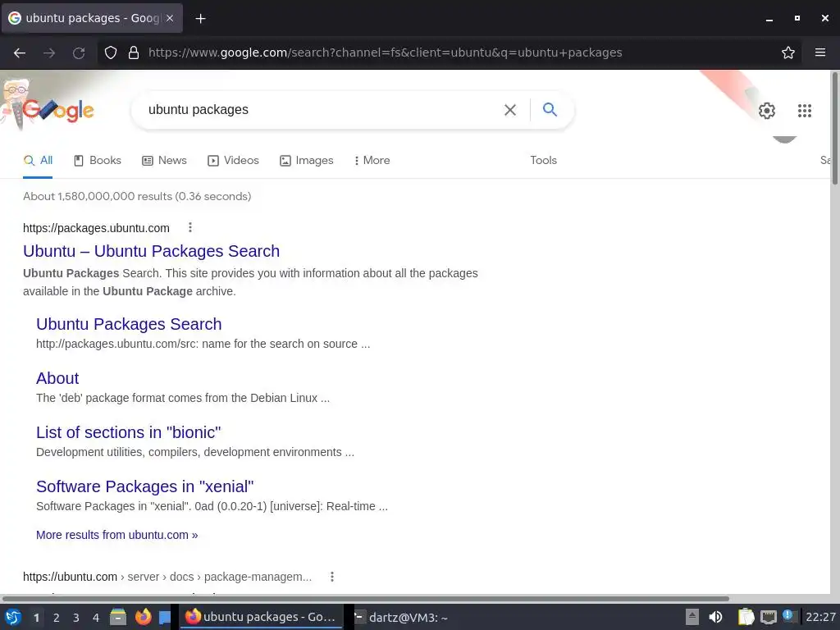Switch to the dartz@VM3 terminal window
This screenshot has height=630, width=840.
click(402, 617)
